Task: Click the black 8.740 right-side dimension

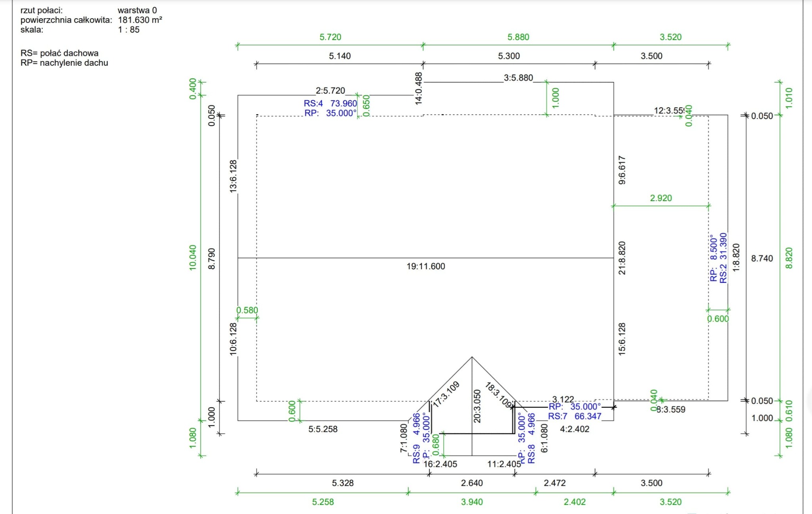Action: [x=762, y=259]
